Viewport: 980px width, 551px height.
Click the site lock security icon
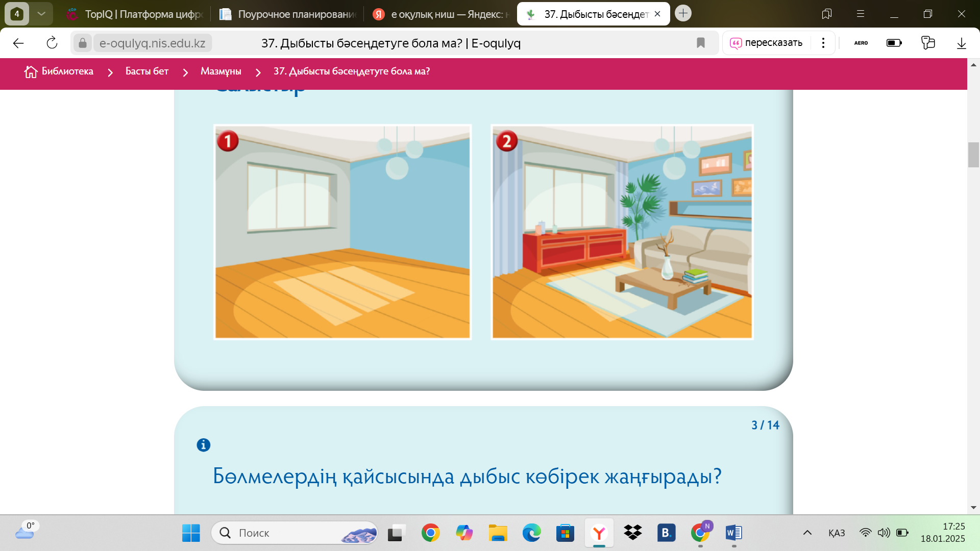pos(83,43)
